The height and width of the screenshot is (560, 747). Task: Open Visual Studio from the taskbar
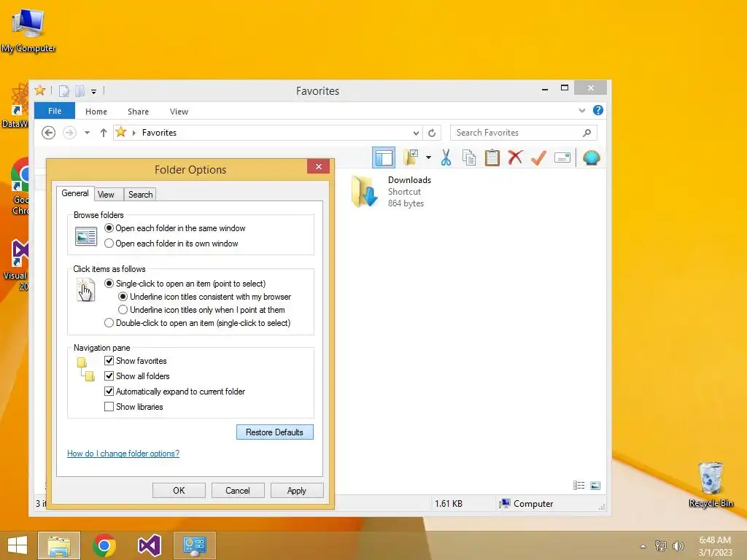150,545
